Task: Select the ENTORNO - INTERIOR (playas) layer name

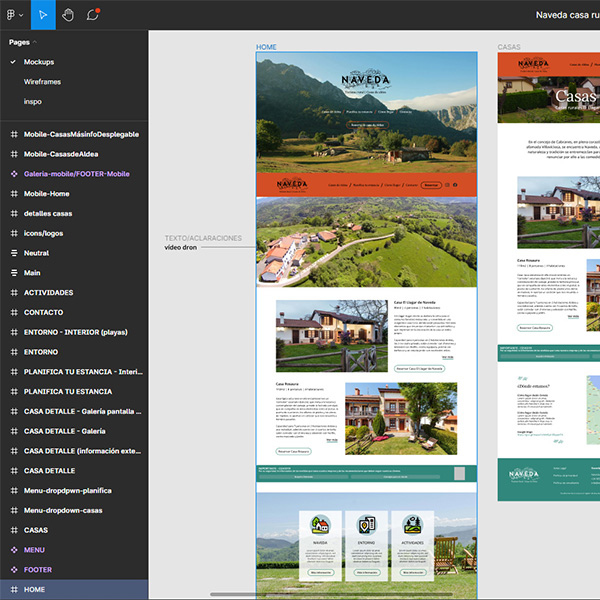Action: [75, 332]
